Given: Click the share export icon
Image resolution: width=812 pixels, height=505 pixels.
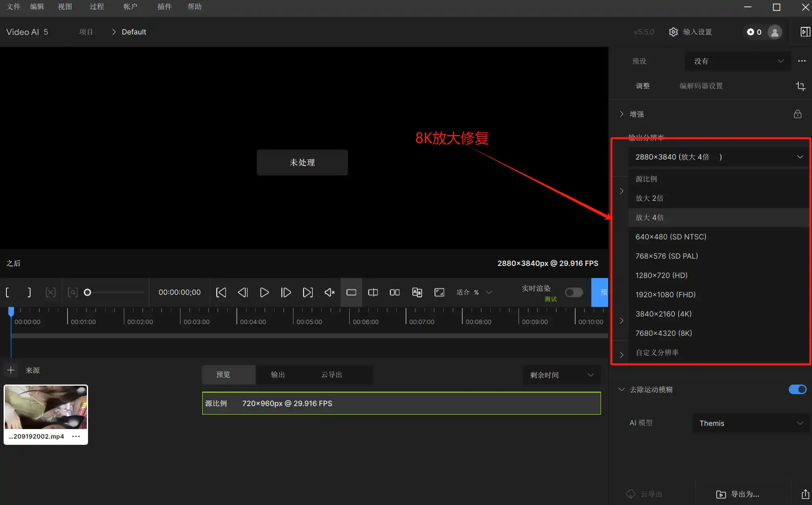Looking at the screenshot, I should [805, 494].
